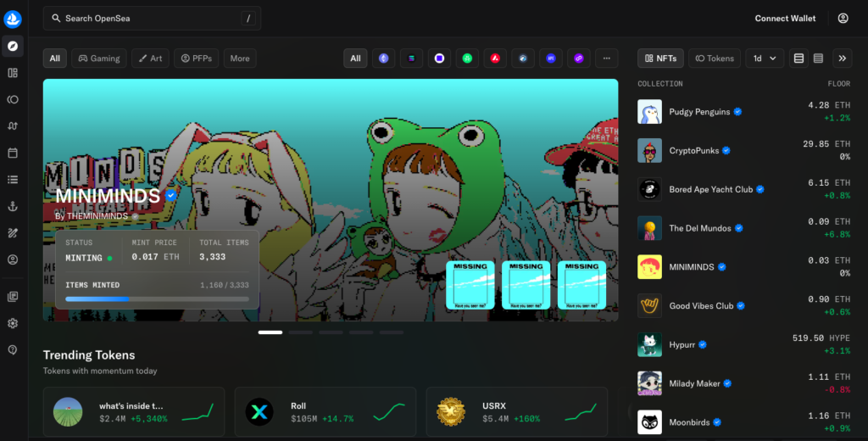The image size is (868, 441).
Task: Filter by Ethereum chain icon
Action: (x=383, y=59)
